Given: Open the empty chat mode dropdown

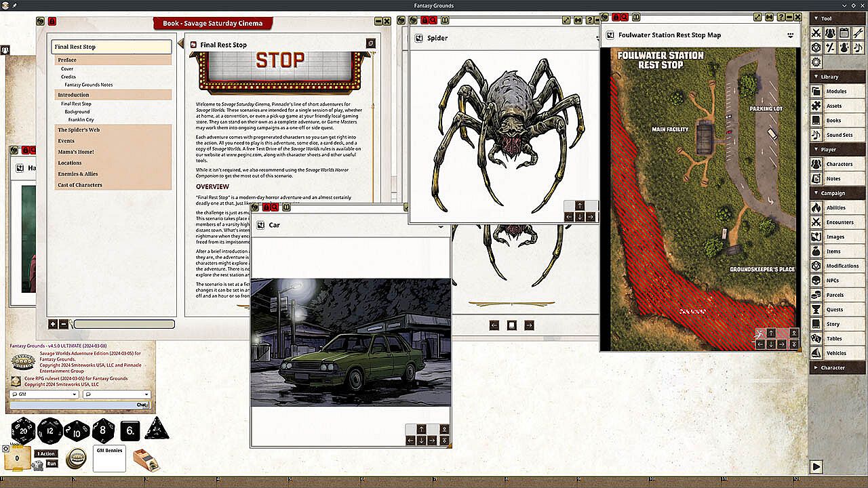Looking at the screenshot, I should [x=116, y=394].
